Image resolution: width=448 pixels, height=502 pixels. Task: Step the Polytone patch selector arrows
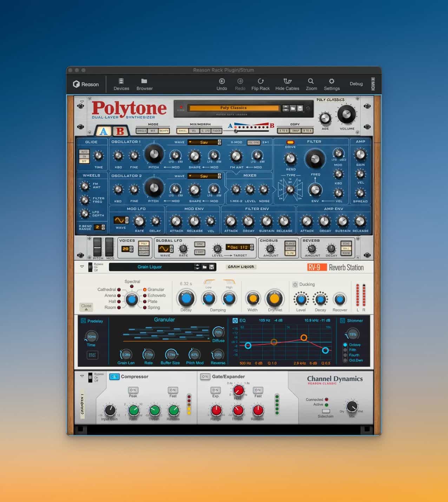pos(286,108)
